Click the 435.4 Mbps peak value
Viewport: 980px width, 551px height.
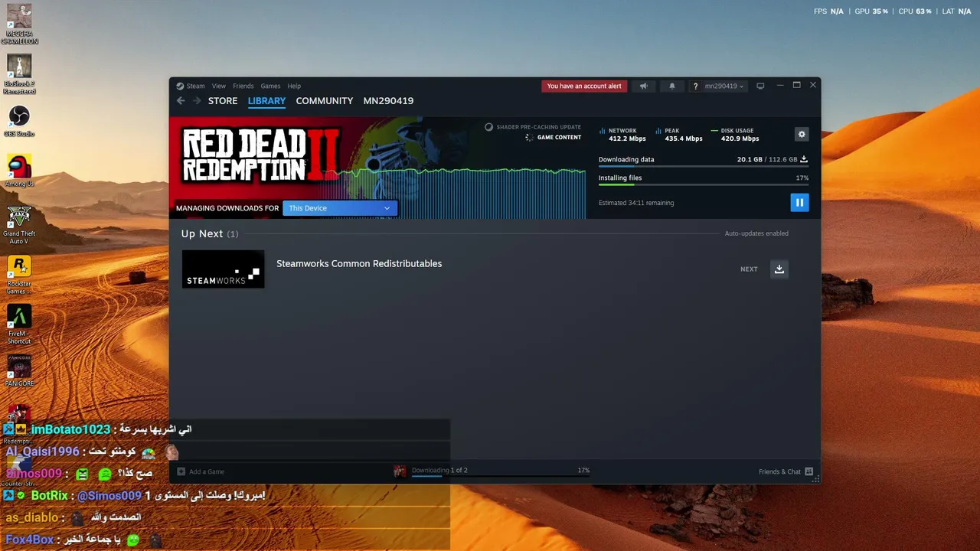pos(684,139)
